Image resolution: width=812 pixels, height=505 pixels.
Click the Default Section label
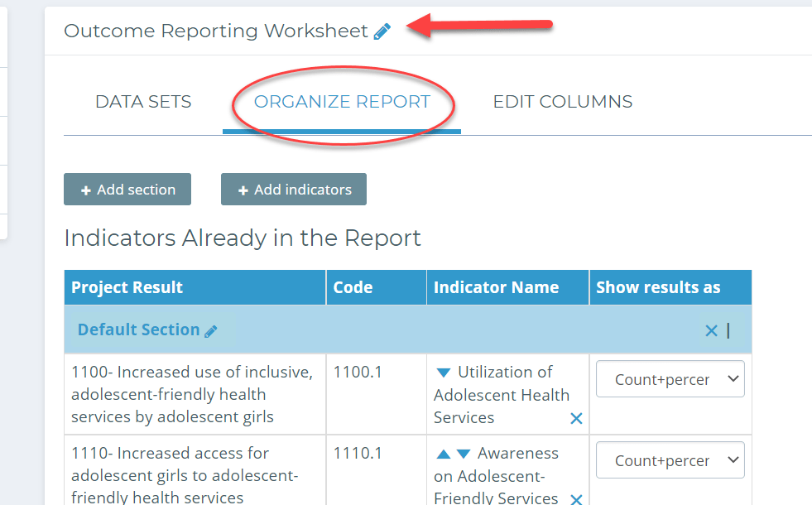coord(138,330)
